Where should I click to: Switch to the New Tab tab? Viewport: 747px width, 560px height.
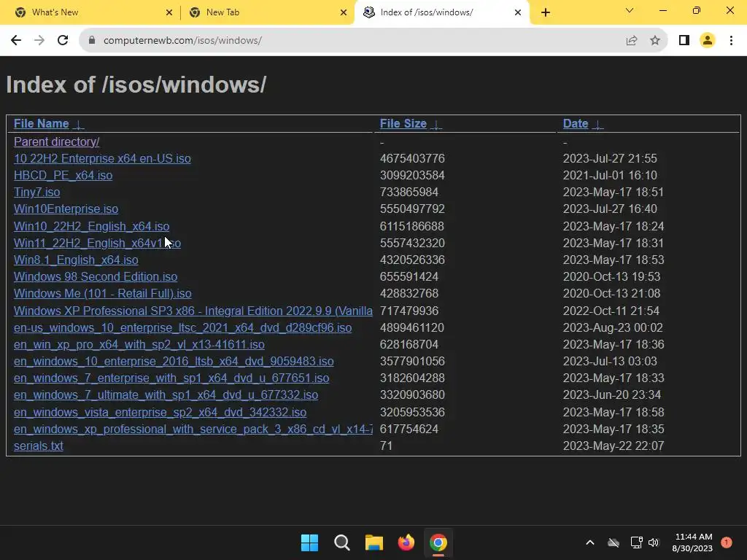point(267,13)
